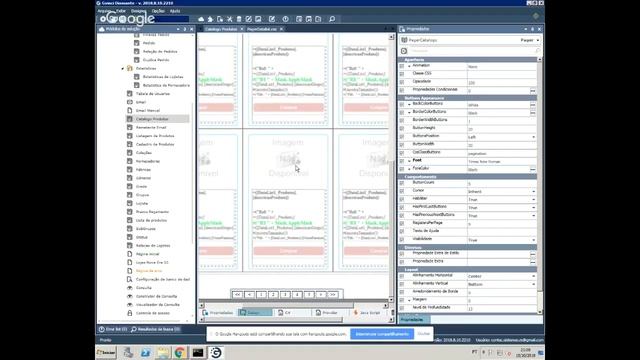Open the Alinhamento Horizontal dropdown

coord(533,276)
